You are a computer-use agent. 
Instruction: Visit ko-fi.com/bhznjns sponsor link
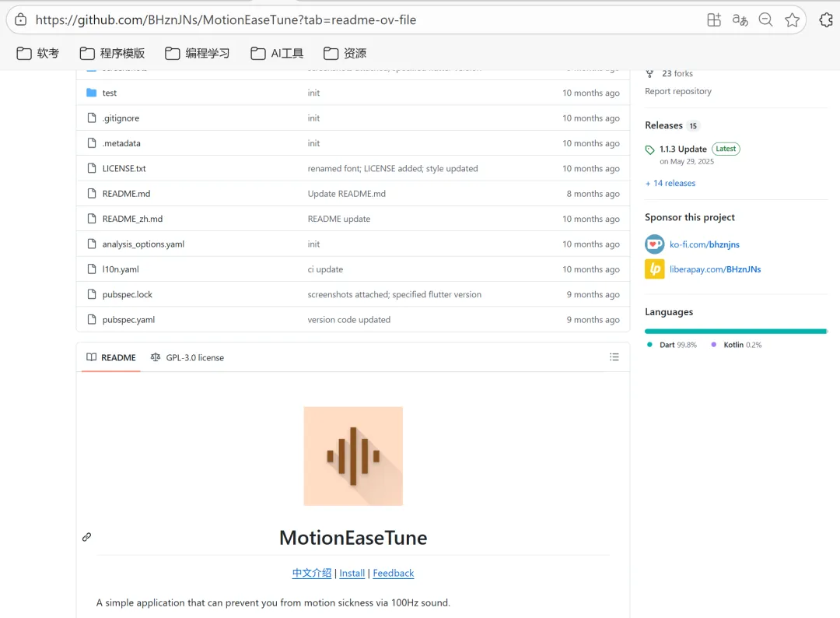tap(705, 244)
